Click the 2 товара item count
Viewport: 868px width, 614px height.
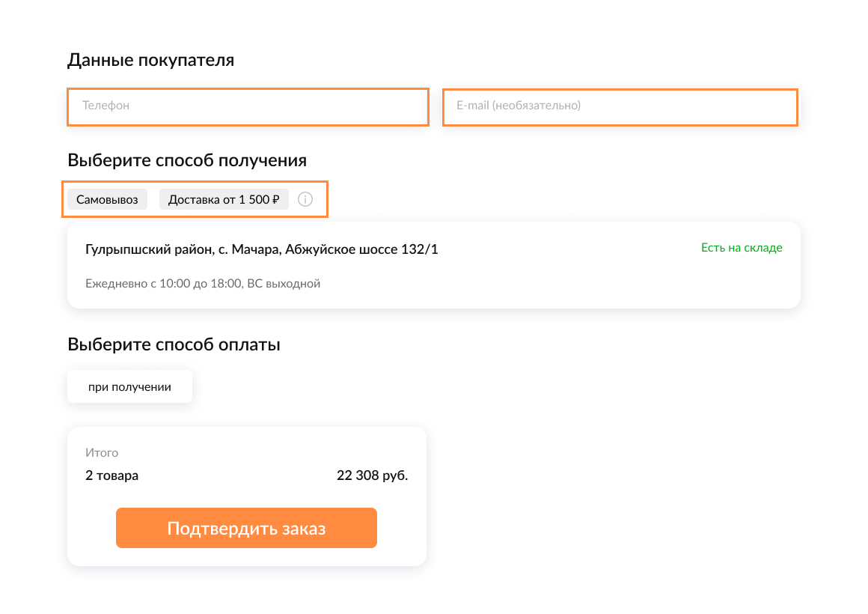pyautogui.click(x=111, y=475)
